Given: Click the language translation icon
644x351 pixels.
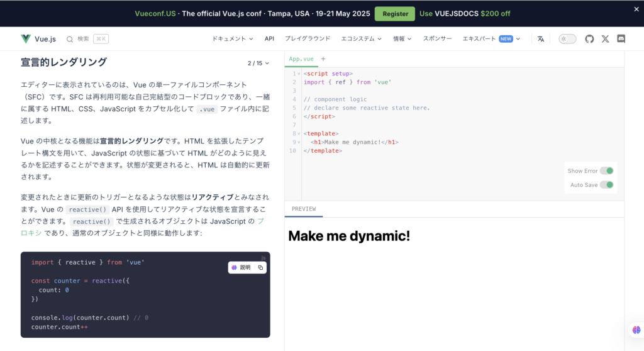Looking at the screenshot, I should click(x=541, y=39).
